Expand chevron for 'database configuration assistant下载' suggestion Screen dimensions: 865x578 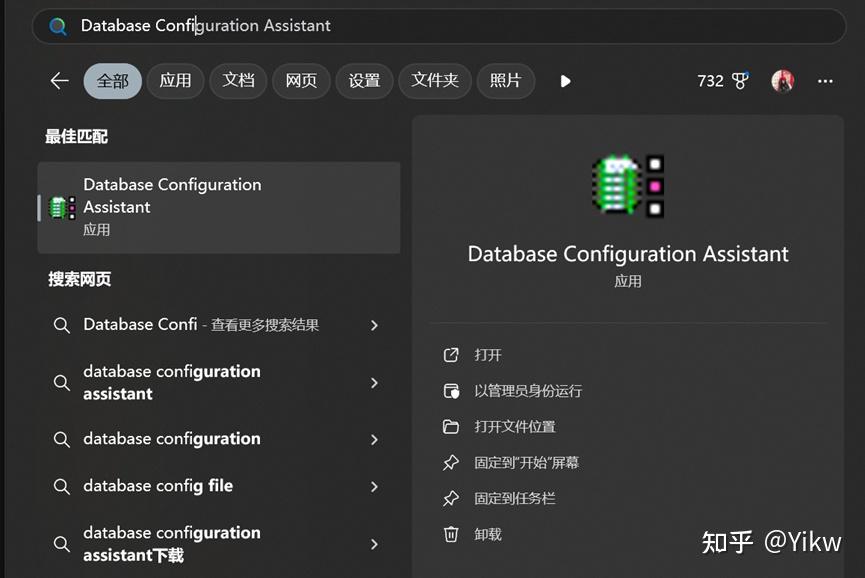point(375,544)
